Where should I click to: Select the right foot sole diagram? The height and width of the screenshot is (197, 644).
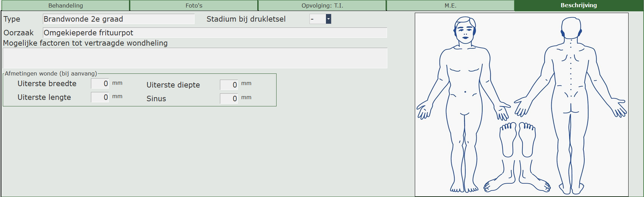coord(527,139)
